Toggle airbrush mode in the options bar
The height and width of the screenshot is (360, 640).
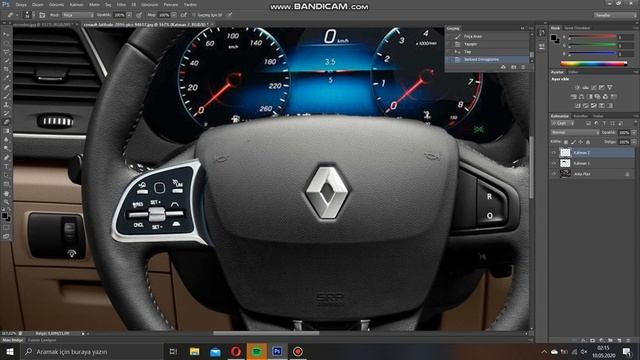(x=184, y=15)
